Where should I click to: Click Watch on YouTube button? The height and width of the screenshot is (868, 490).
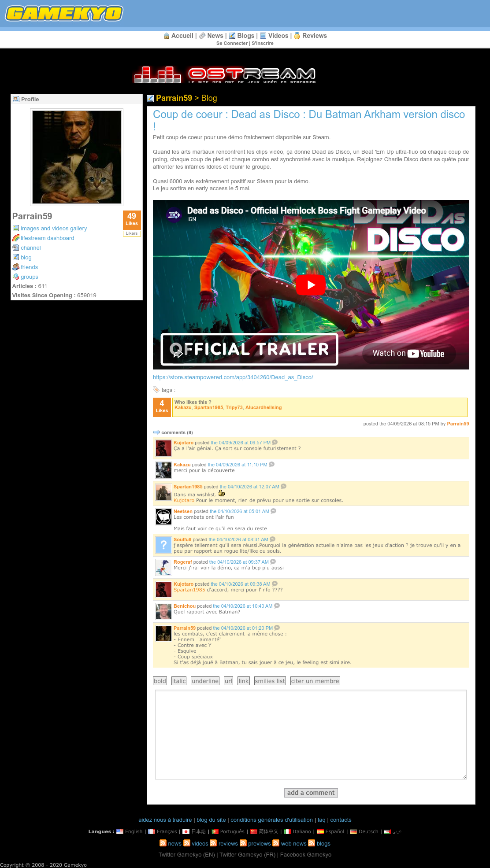[408, 353]
